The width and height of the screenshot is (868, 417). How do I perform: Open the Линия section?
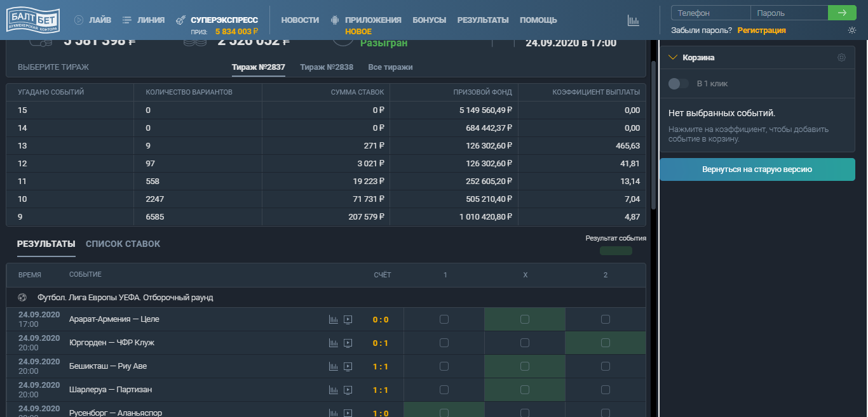(x=144, y=20)
